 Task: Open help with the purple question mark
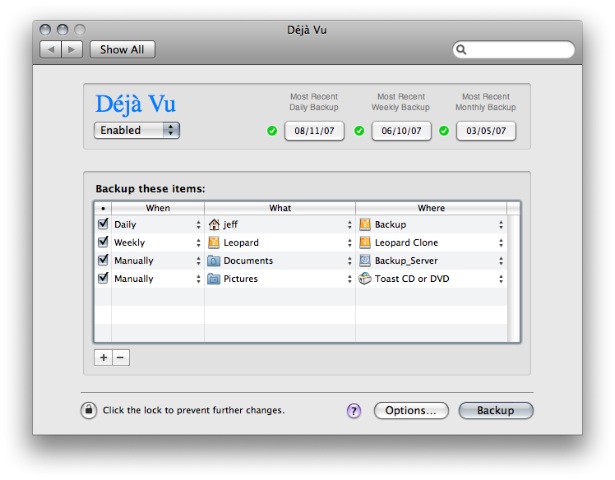point(354,410)
